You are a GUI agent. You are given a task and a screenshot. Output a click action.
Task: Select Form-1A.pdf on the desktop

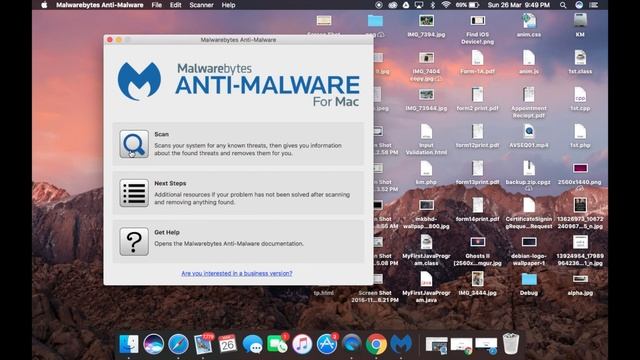478,58
